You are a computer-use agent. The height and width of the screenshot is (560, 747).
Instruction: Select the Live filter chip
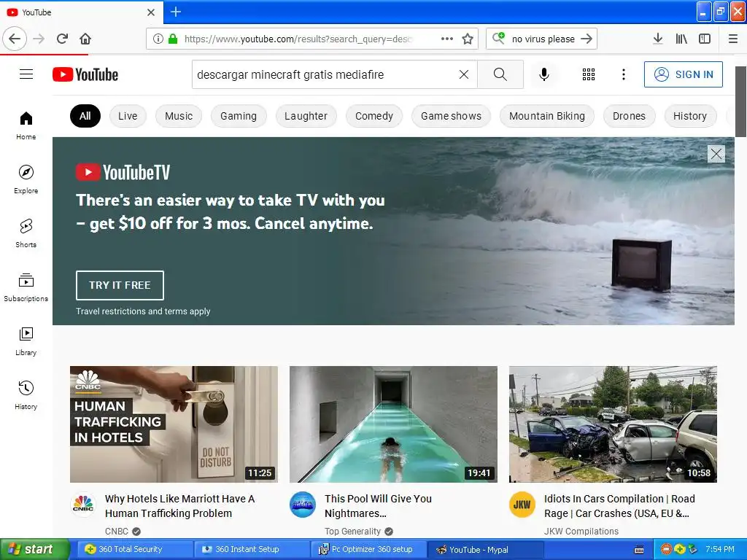[x=128, y=116]
